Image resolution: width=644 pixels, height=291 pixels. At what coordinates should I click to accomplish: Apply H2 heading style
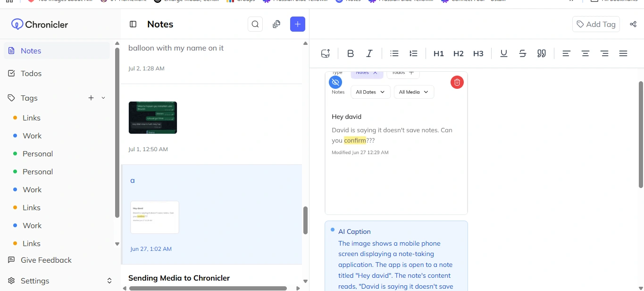click(x=459, y=53)
